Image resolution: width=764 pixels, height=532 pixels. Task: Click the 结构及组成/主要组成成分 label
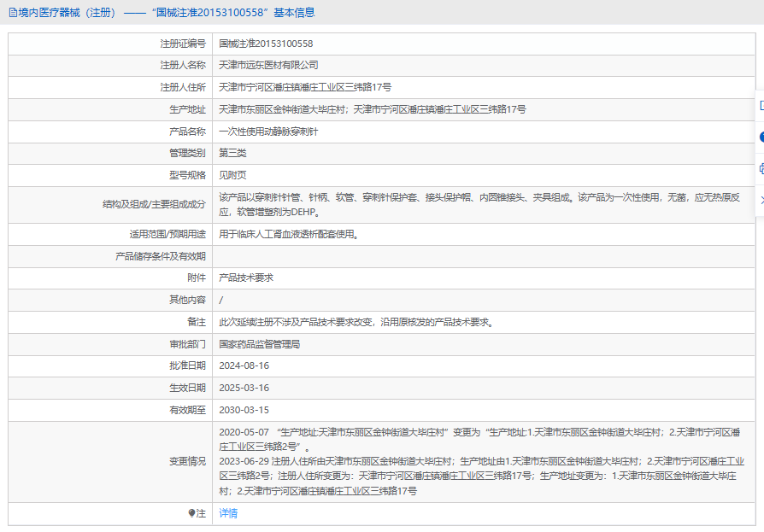tap(154, 204)
